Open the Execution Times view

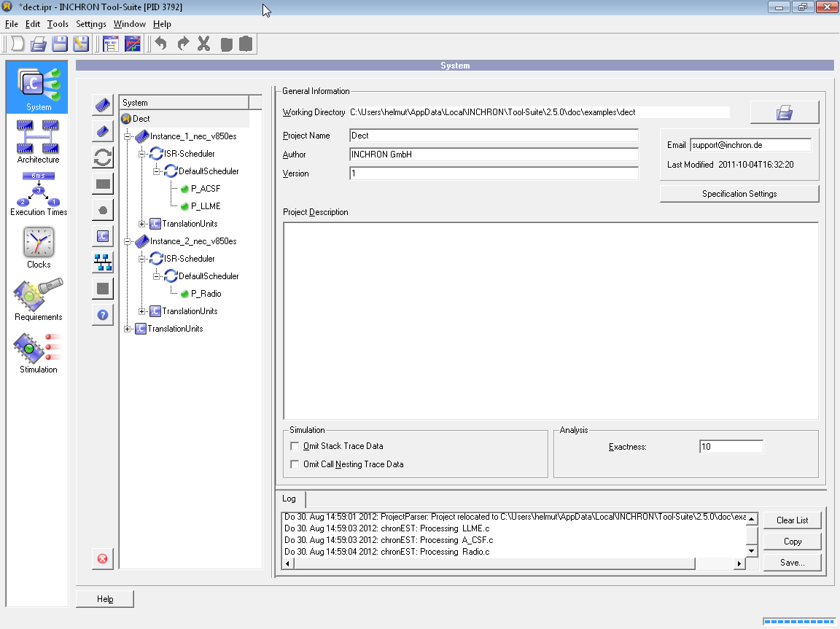39,194
